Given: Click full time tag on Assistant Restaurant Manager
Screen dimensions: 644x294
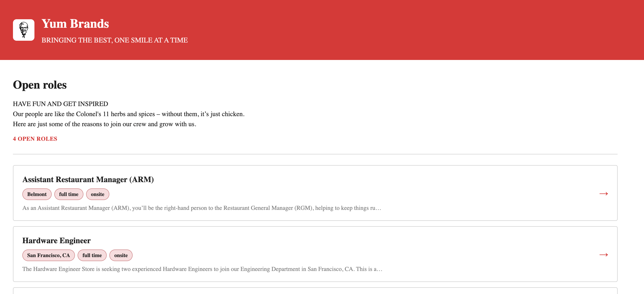Looking at the screenshot, I should (69, 194).
